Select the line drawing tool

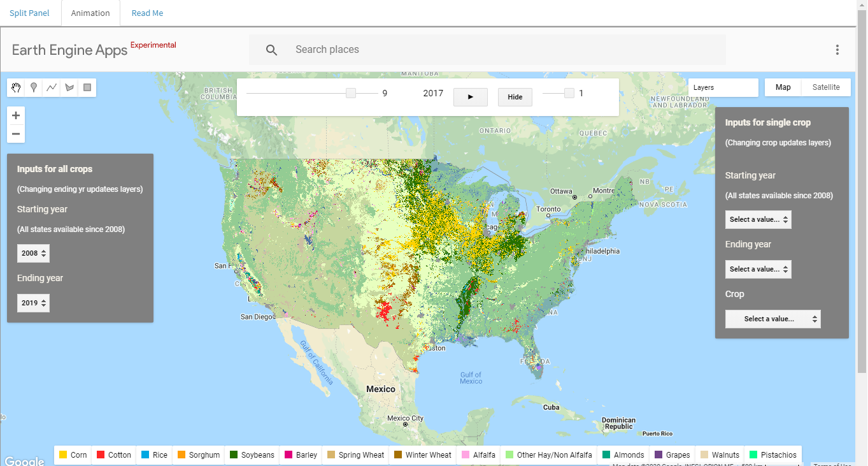[x=52, y=88]
